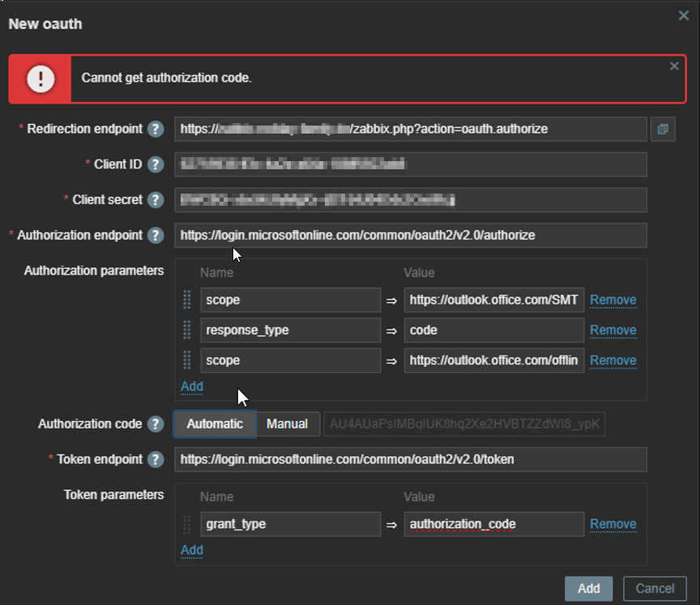Remove the grant_type token parameter
Image resolution: width=700 pixels, height=605 pixels.
click(612, 524)
